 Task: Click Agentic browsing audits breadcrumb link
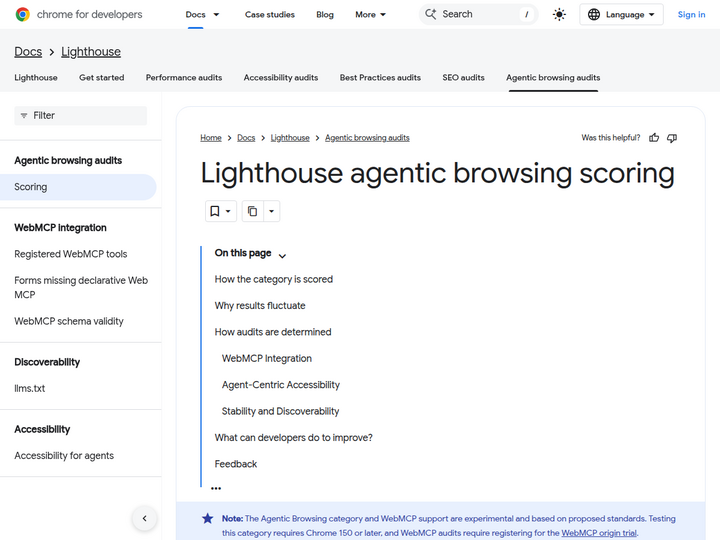pos(367,138)
